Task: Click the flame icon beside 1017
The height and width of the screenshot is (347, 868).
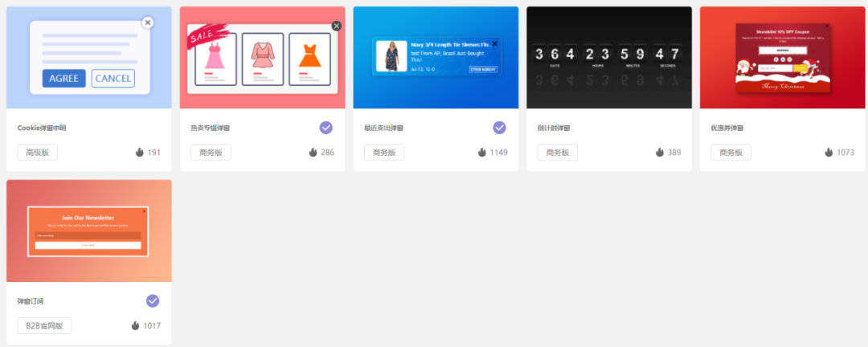Action: pos(136,325)
